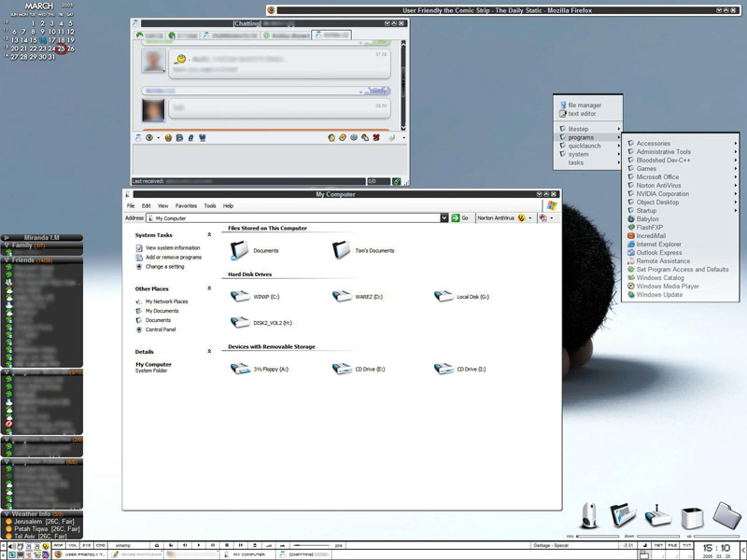Open the WINXP (C:) drive icon
Screen dimensions: 747x560
tap(240, 297)
